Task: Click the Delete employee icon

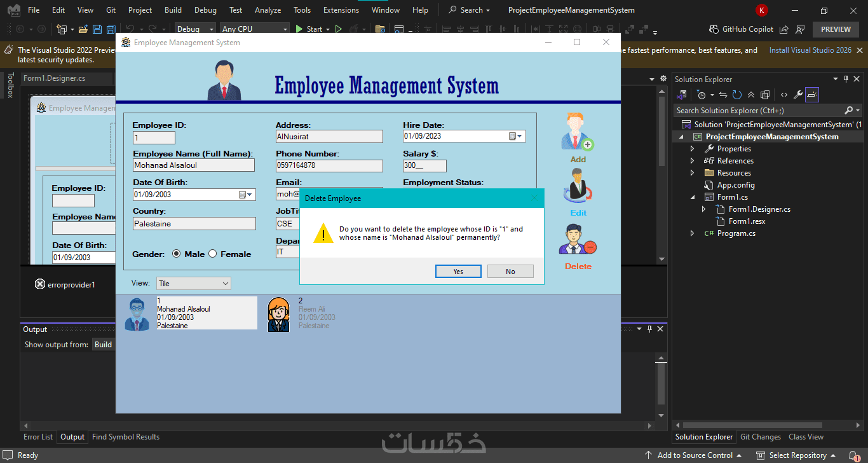Action: [x=578, y=240]
